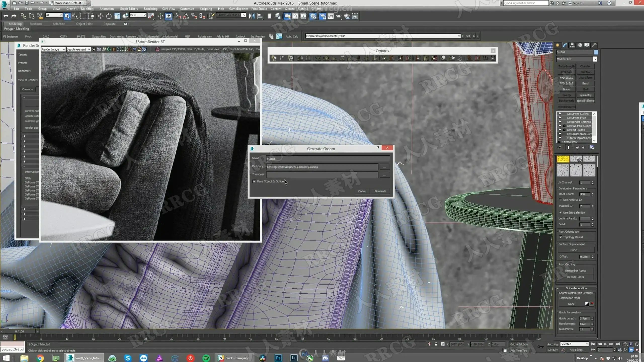Click Play Animation button
Image resolution: width=644 pixels, height=362 pixels.
click(606, 344)
